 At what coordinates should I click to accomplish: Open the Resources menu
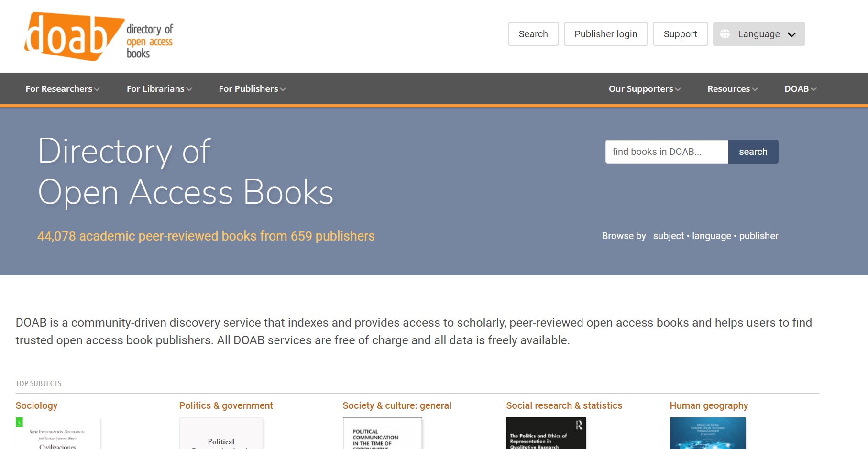(733, 89)
